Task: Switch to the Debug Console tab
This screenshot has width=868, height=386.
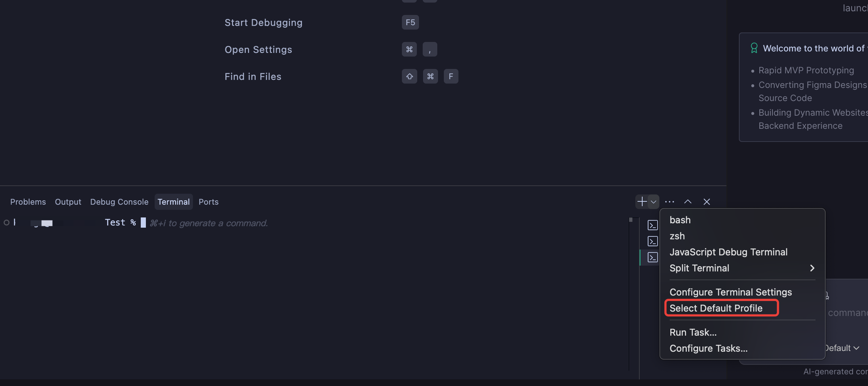Action: 119,202
